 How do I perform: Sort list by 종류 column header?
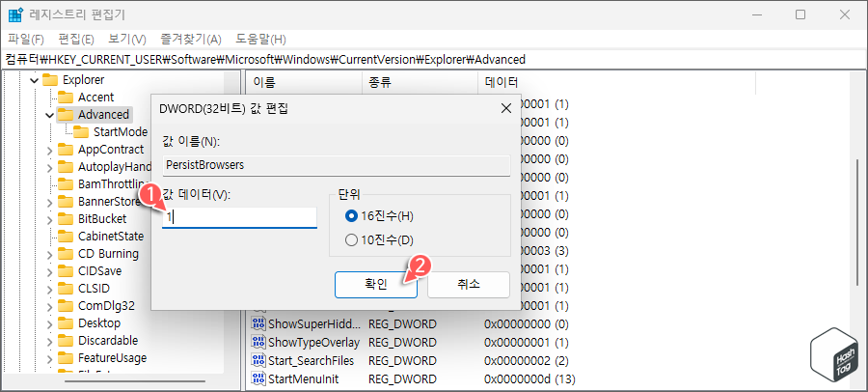click(x=420, y=83)
